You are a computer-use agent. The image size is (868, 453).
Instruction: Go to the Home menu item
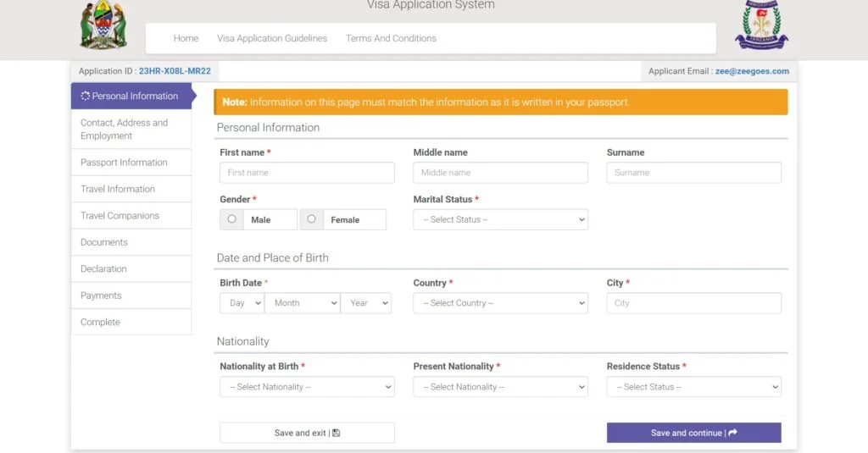pyautogui.click(x=186, y=38)
